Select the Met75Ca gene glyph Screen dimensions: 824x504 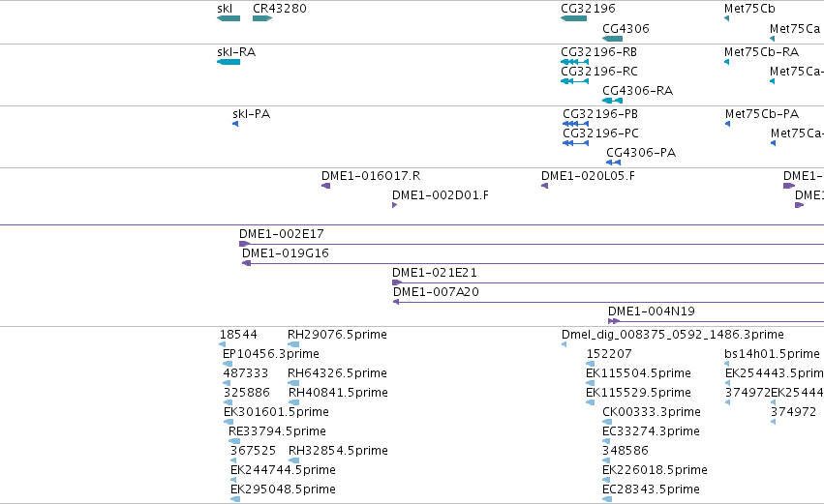pyautogui.click(x=773, y=39)
